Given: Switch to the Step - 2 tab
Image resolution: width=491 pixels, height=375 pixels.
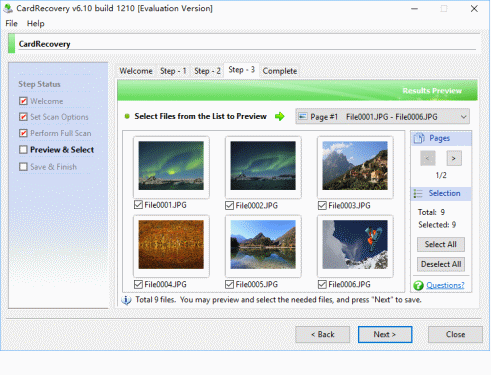Looking at the screenshot, I should click(x=207, y=71).
